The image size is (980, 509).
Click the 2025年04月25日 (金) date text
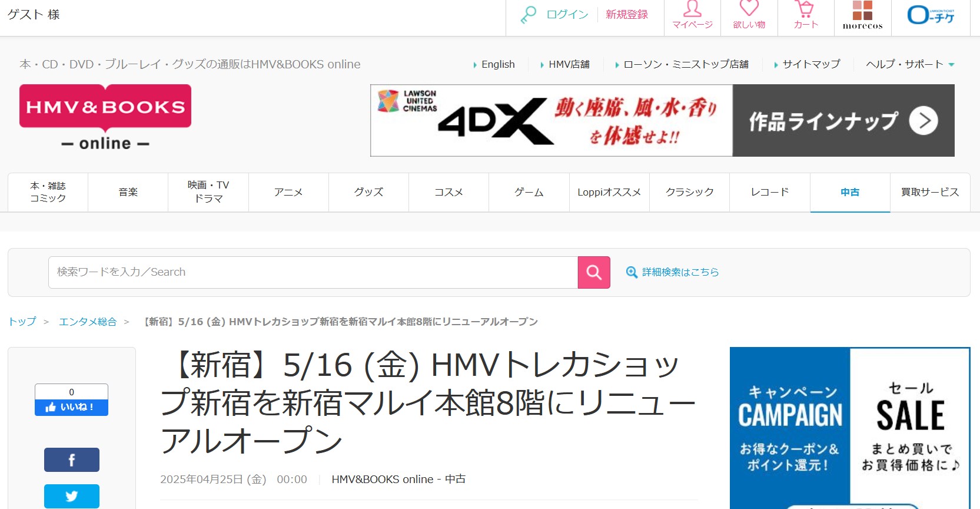click(213, 480)
